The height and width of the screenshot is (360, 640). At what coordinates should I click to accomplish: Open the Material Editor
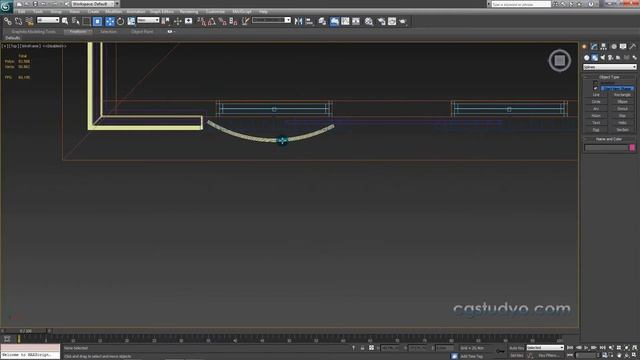[x=369, y=21]
